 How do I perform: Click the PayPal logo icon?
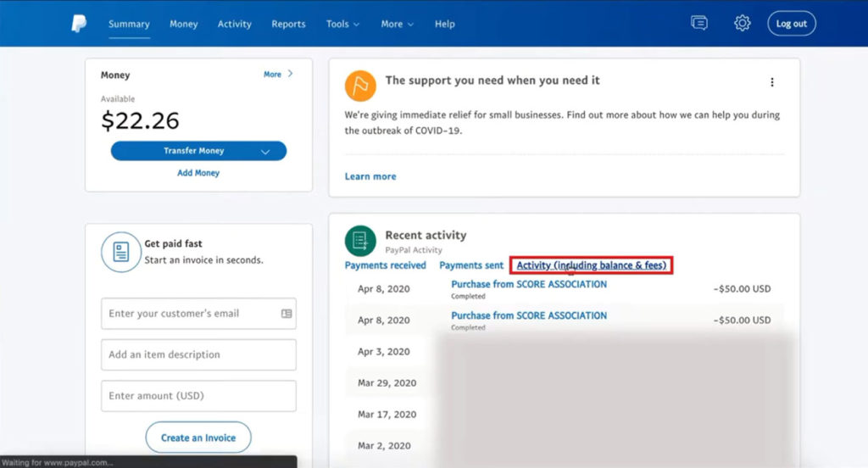[79, 24]
